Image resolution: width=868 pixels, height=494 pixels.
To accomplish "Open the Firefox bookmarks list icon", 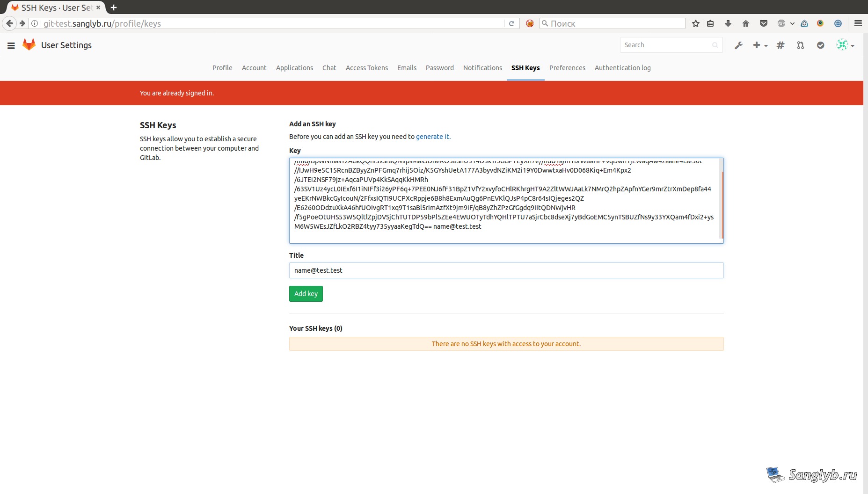I will (x=710, y=23).
